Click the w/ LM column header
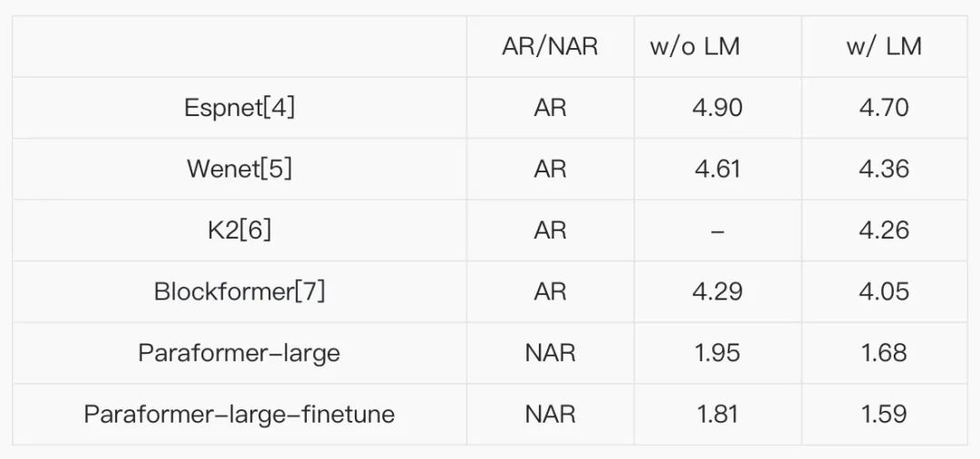 [x=884, y=47]
